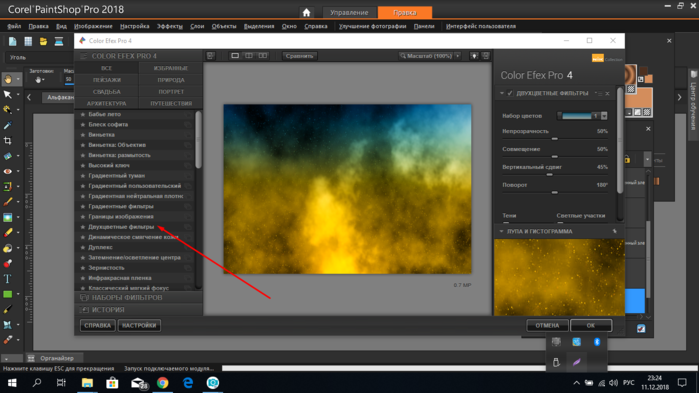The image size is (699, 393).
Task: Click the Scanner import icon
Action: (x=58, y=41)
